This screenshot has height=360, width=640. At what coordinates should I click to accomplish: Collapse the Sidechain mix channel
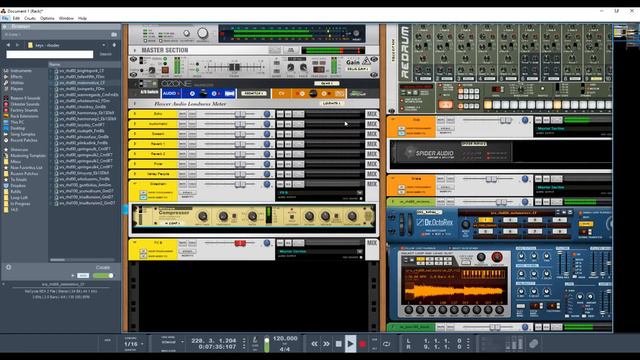coord(135,184)
